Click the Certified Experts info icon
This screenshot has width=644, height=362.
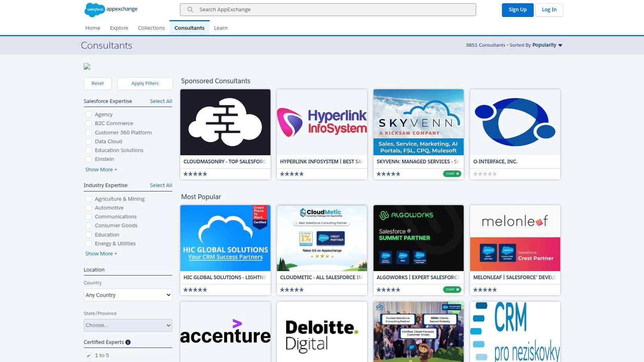[x=128, y=342]
